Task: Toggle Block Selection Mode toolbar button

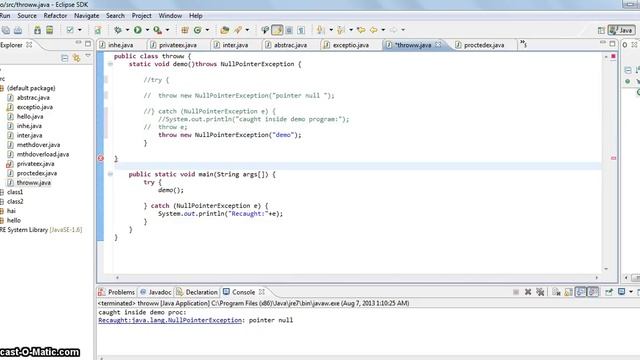Action: click(289, 30)
